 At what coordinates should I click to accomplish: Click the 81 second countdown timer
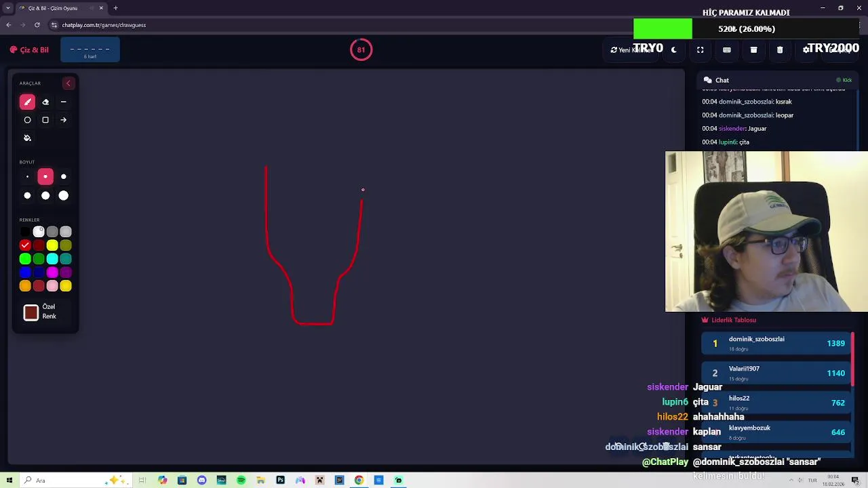361,49
